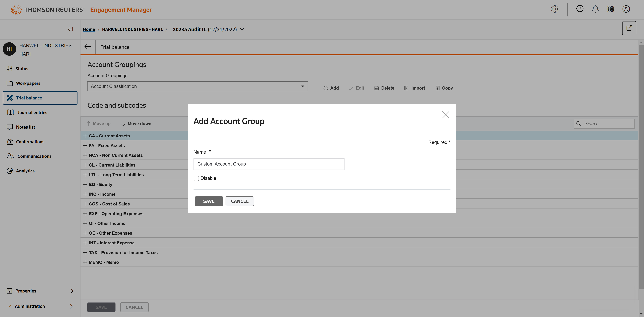Open notifications bell icon
Viewport: 644px width, 317px height.
pos(595,9)
